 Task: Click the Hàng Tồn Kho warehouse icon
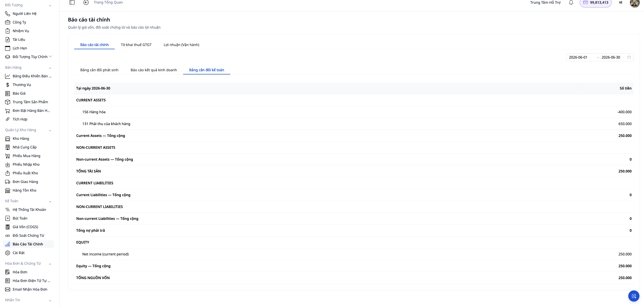click(x=8, y=190)
